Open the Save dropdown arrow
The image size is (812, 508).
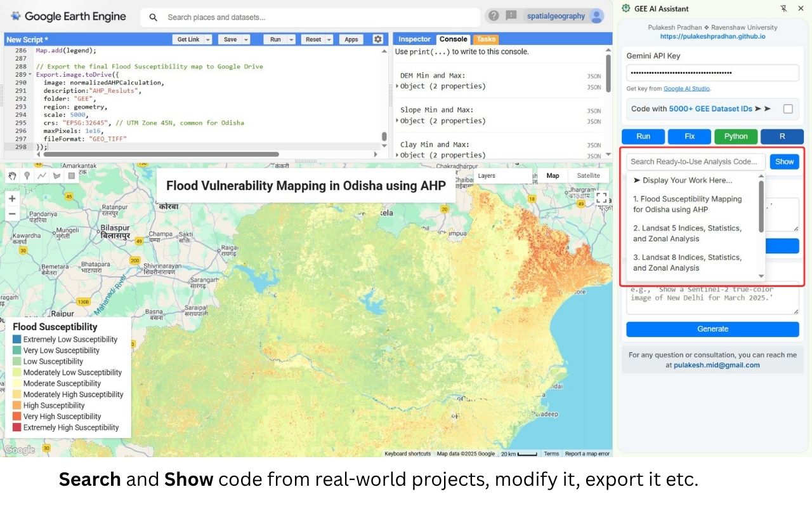point(246,39)
